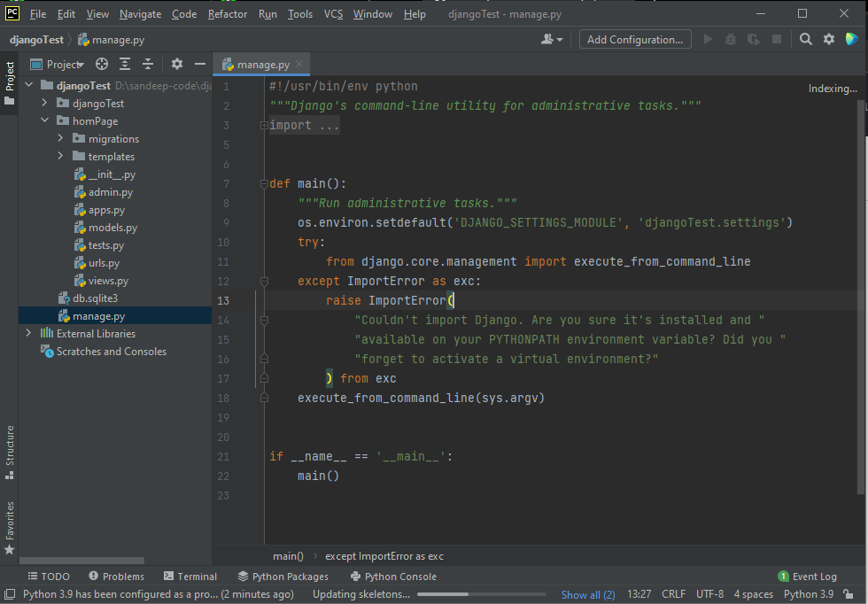Click Collapse All icon in Project panel
Screen dimensions: 868x604
click(x=148, y=64)
